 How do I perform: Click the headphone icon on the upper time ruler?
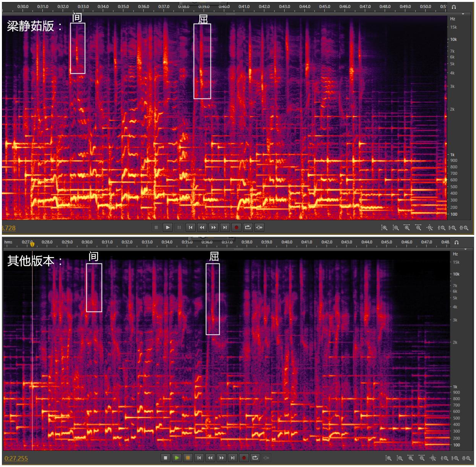tap(454, 7)
